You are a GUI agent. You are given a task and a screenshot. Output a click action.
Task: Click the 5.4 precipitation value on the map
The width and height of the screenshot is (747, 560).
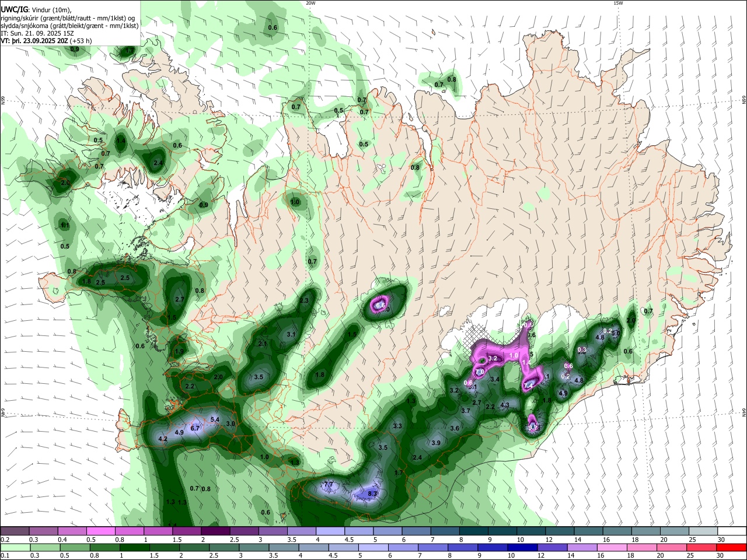[214, 419]
